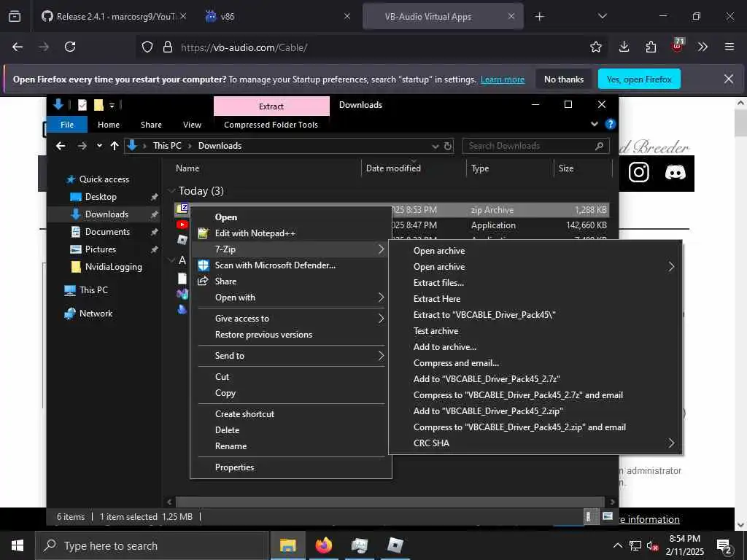Dismiss the Firefox startup notification bar
Screen dimensions: 747x560
click(x=729, y=79)
